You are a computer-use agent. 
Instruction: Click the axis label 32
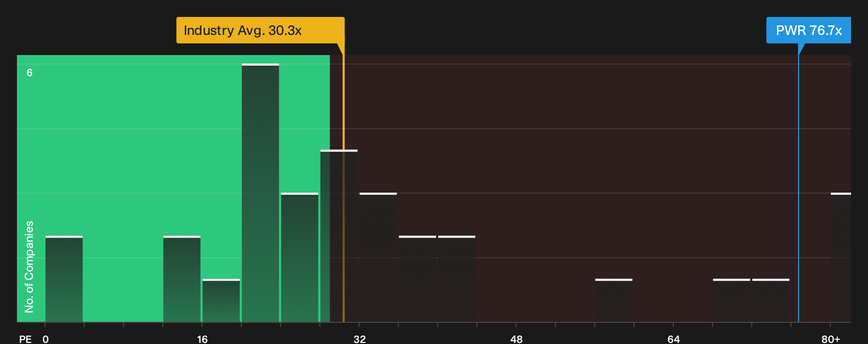tap(359, 339)
